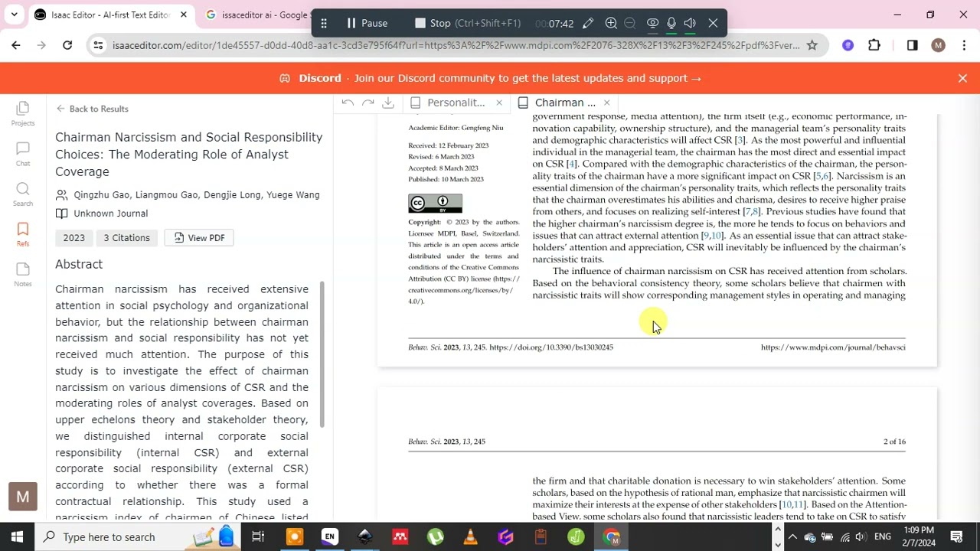Close the Chairman ... document tab
Image resolution: width=980 pixels, height=551 pixels.
coord(606,103)
